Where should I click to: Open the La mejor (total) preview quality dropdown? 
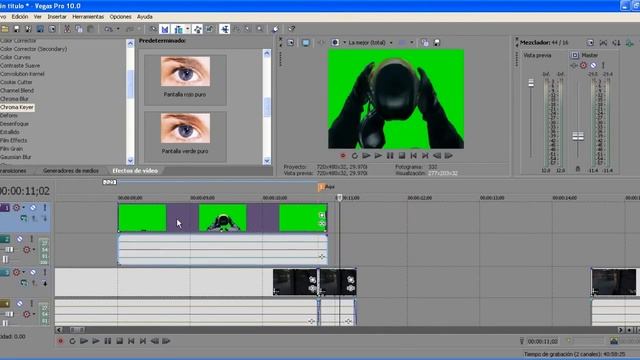pos(391,42)
